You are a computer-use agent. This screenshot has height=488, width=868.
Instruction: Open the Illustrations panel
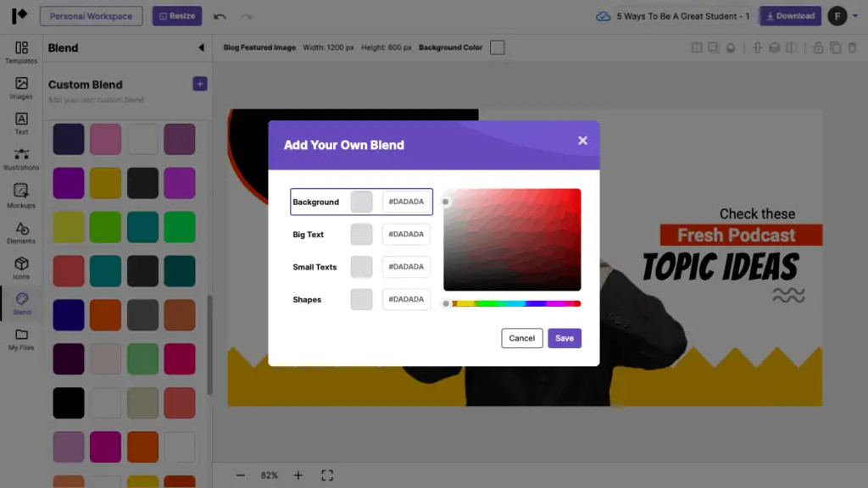point(21,159)
